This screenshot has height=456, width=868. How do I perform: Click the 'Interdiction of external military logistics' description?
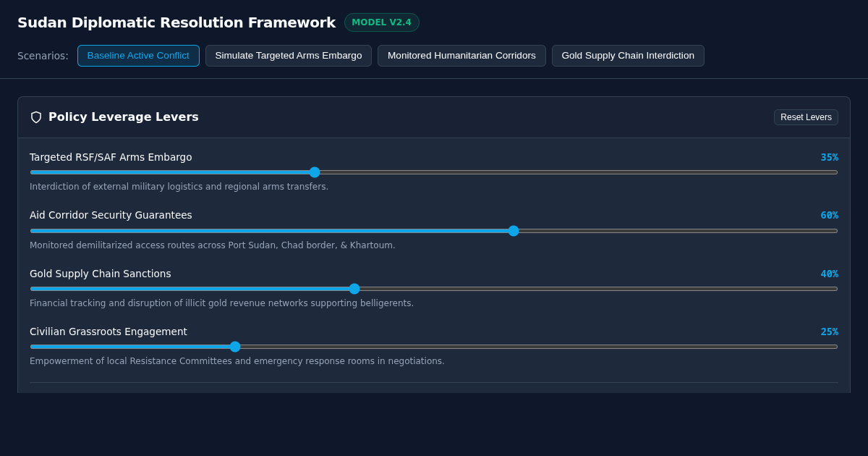coord(179,187)
